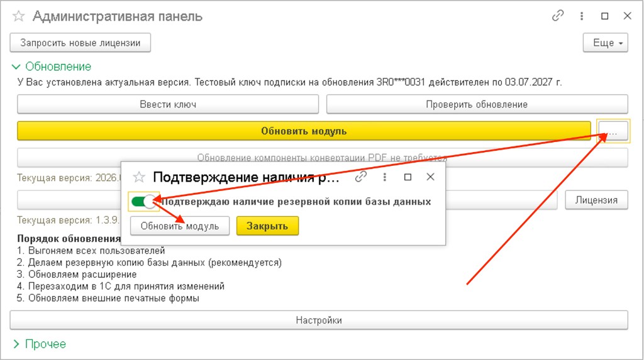Viewport: 644px width, 360px height.
Task: Get link icon in Подтверждение наличия dialog
Action: (360, 177)
